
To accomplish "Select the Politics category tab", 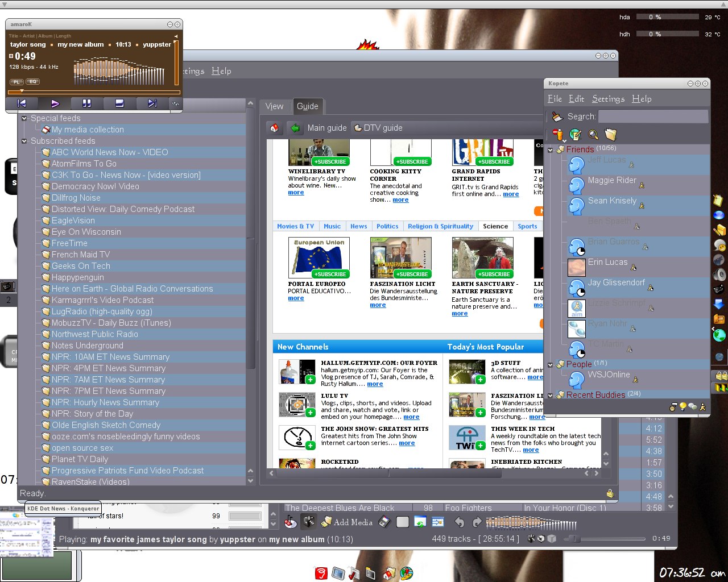I will 387,226.
